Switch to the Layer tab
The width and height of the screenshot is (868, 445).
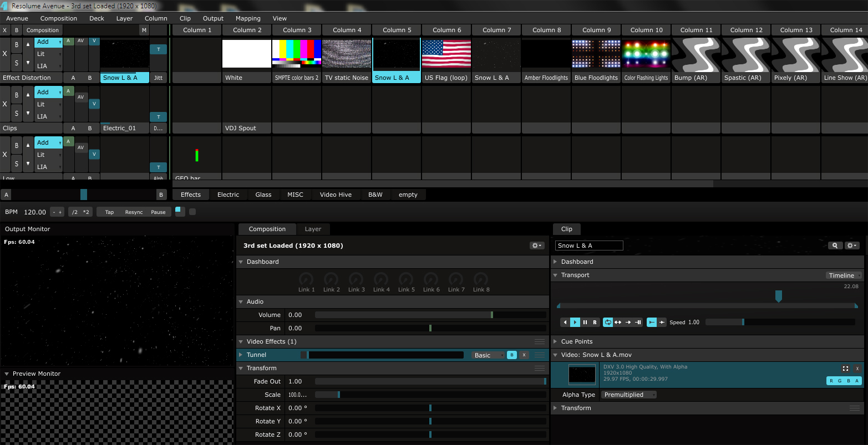313,229
